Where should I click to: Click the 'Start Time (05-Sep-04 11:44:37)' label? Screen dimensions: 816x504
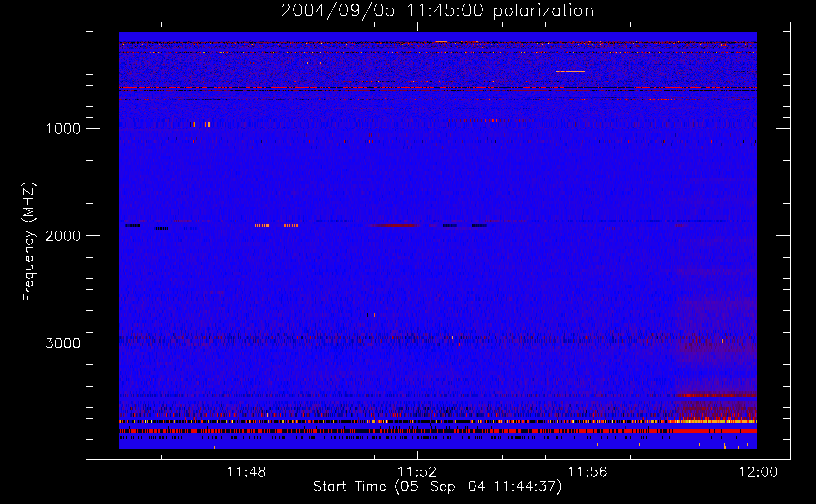[437, 487]
